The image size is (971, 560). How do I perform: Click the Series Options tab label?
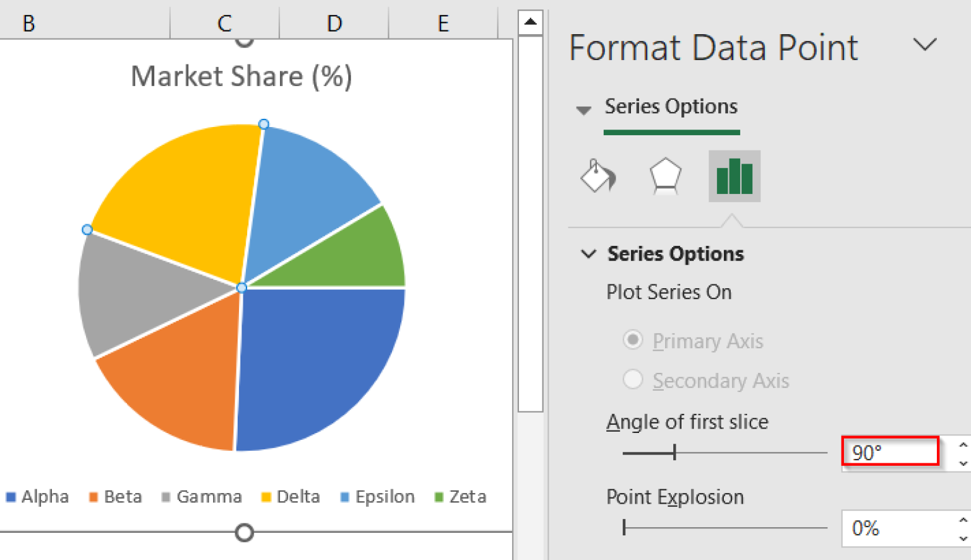[x=671, y=106]
